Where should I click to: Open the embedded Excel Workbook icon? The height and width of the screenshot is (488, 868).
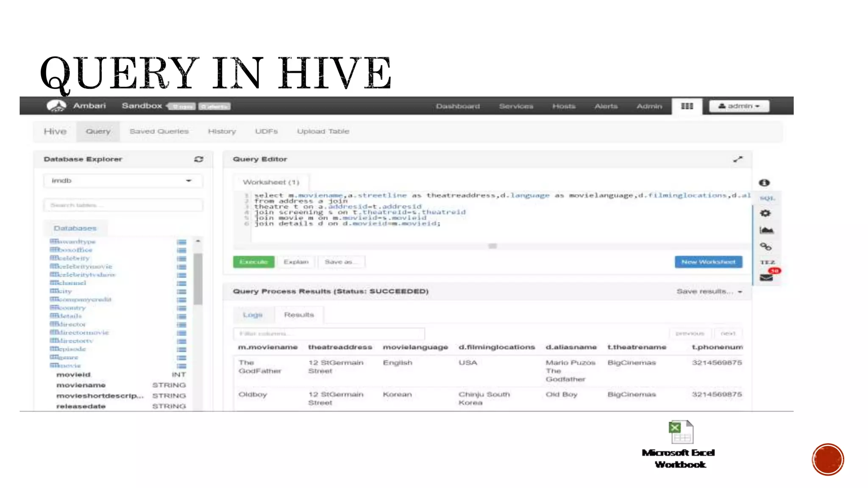681,433
